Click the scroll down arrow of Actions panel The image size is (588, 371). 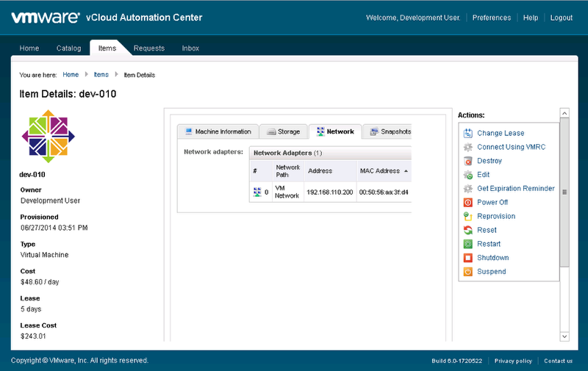pyautogui.click(x=564, y=336)
